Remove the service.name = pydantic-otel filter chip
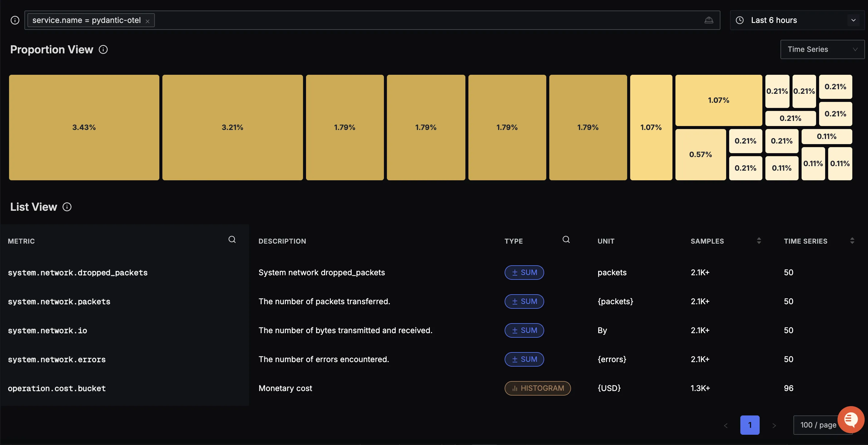This screenshot has width=868, height=445. (x=148, y=21)
